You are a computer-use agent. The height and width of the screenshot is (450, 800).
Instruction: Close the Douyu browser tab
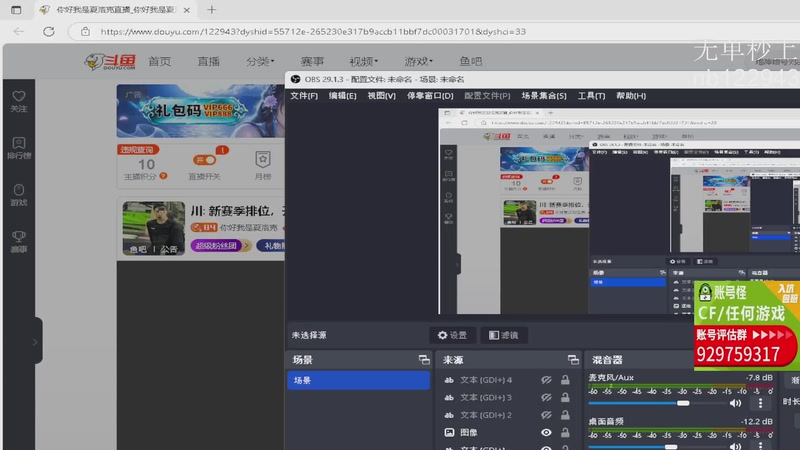pyautogui.click(x=187, y=10)
